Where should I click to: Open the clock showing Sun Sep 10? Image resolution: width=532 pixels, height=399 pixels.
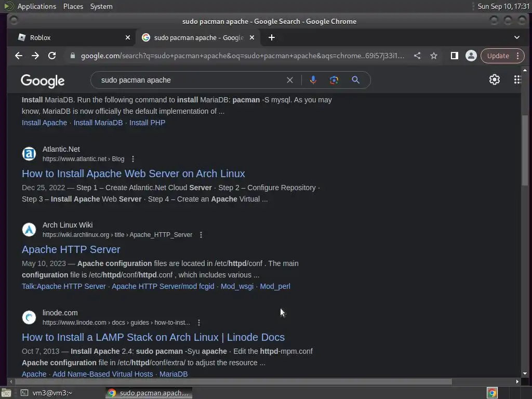[x=503, y=6]
